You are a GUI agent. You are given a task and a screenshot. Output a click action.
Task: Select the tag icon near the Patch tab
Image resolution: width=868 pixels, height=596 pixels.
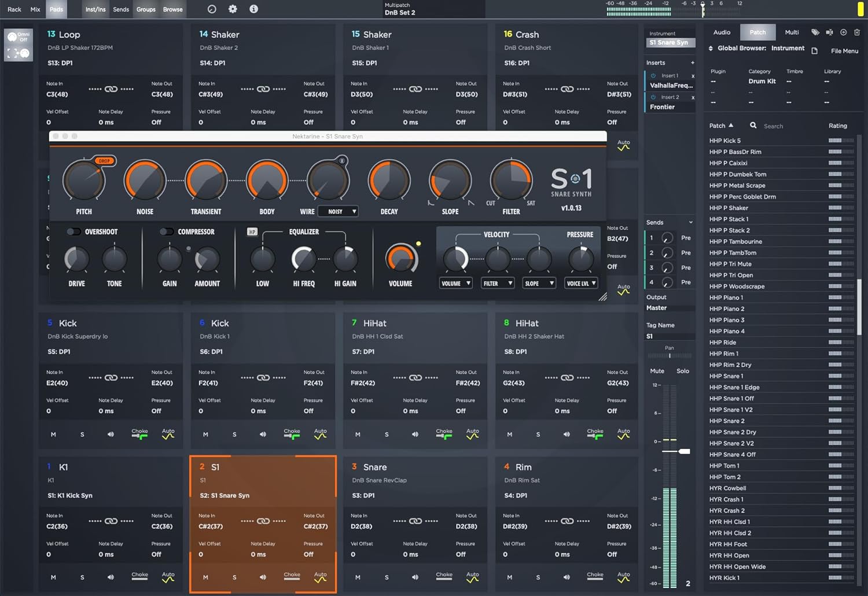tap(815, 32)
